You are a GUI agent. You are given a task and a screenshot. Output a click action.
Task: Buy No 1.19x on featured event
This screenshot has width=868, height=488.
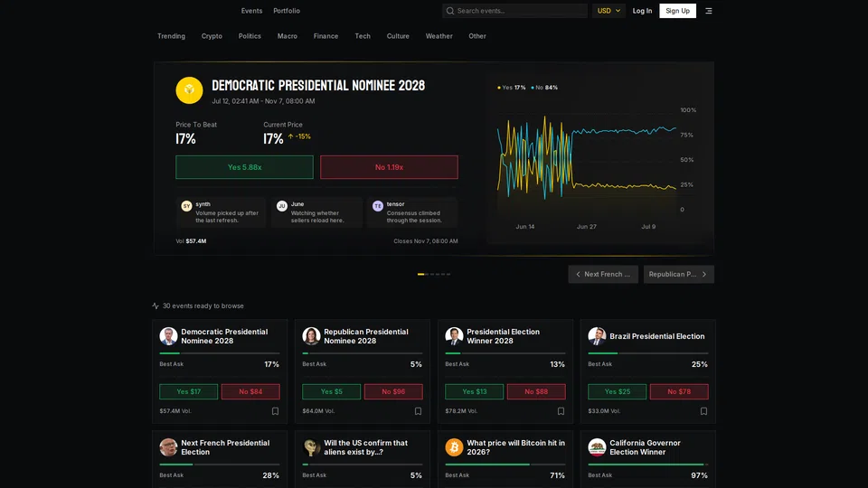pyautogui.click(x=389, y=167)
